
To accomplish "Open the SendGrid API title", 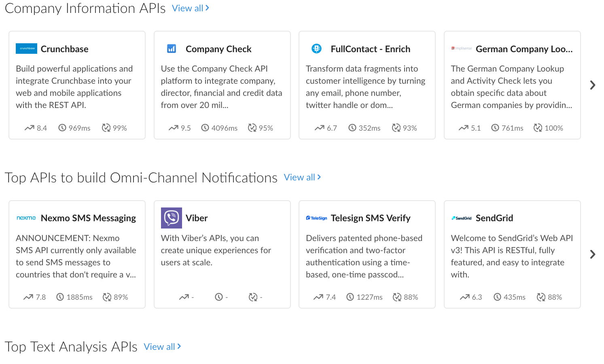I will click(x=494, y=218).
